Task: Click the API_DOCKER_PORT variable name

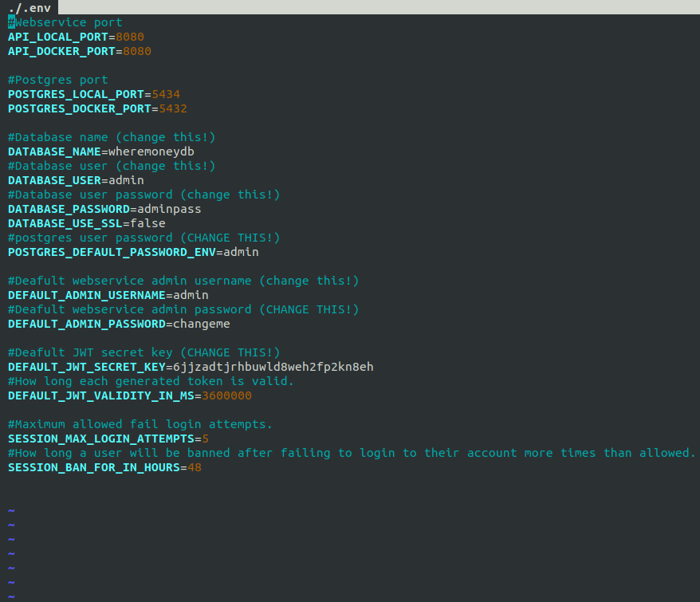Action: click(61, 51)
